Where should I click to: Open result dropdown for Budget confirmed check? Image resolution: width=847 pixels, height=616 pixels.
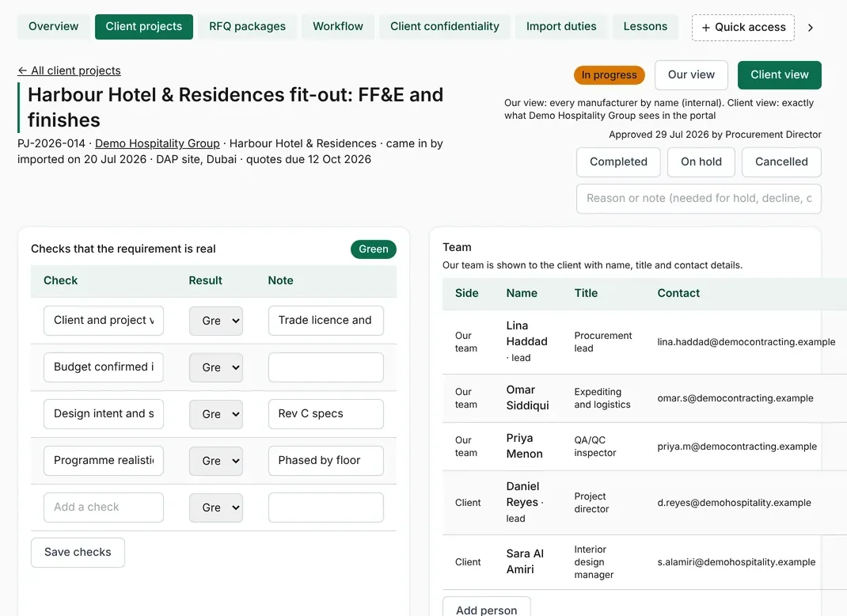pos(216,367)
